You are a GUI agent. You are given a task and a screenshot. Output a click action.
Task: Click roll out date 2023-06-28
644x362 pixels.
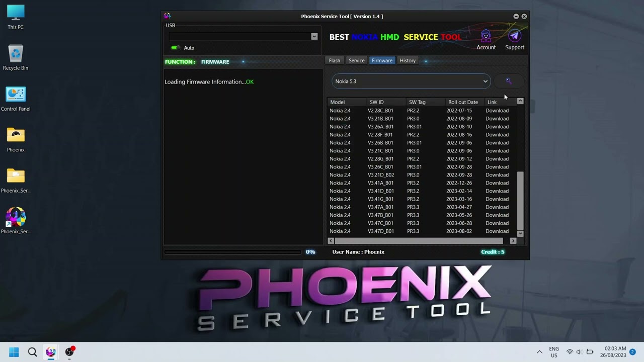[459, 223]
